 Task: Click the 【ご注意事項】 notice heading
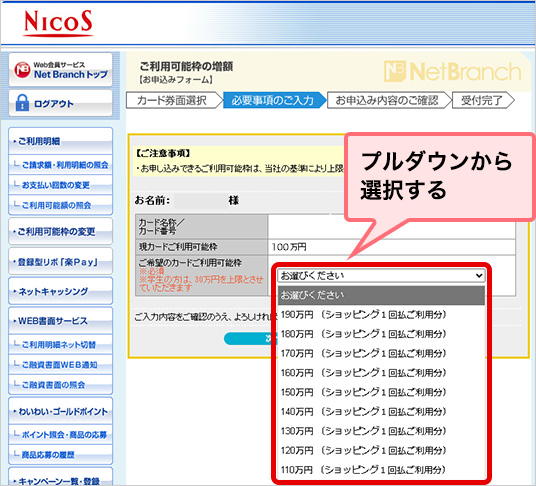[163, 153]
